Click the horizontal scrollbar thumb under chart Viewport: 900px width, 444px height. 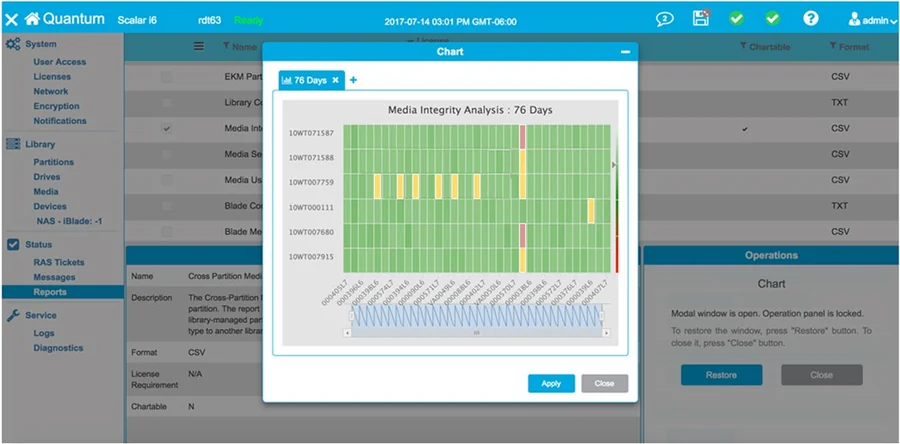coord(476,333)
